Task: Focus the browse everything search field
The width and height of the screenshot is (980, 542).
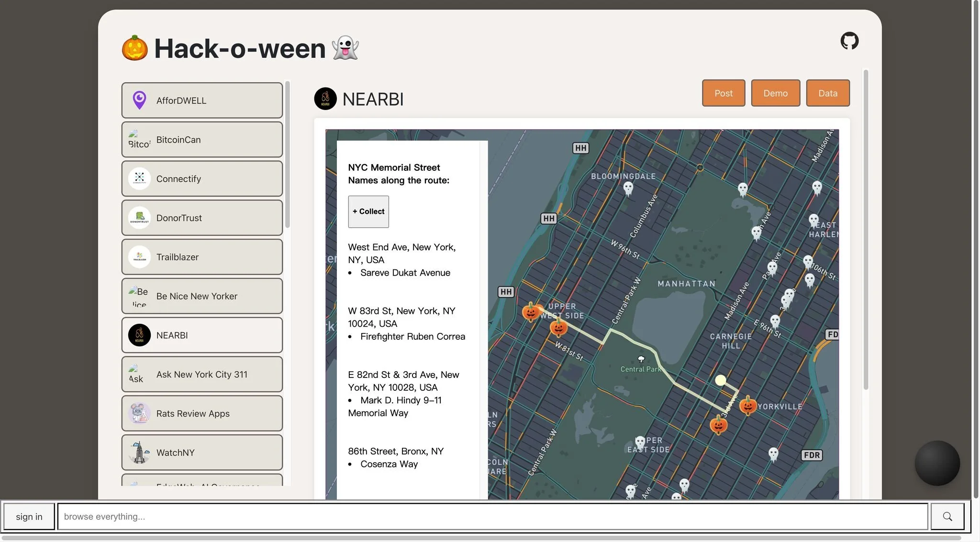Action: tap(492, 516)
